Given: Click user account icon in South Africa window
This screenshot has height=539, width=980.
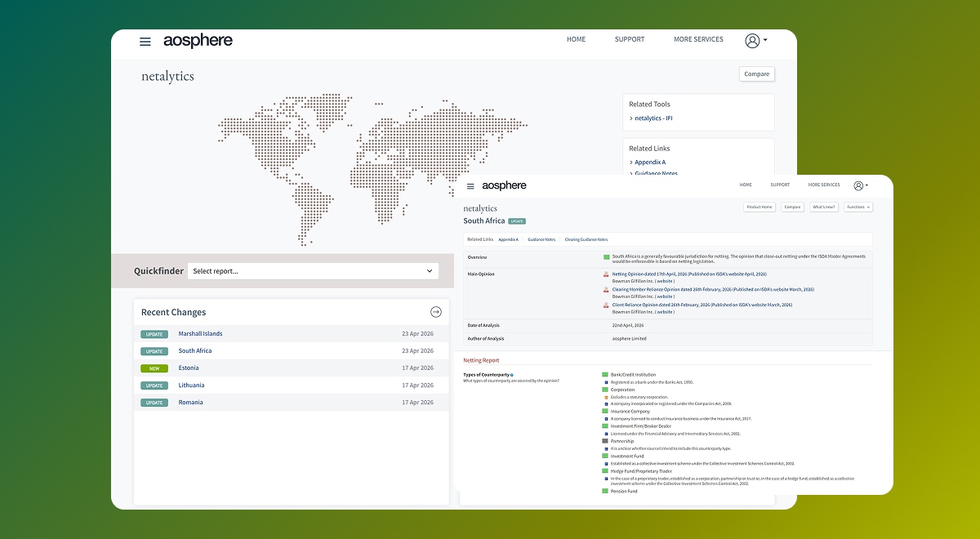Looking at the screenshot, I should [858, 185].
